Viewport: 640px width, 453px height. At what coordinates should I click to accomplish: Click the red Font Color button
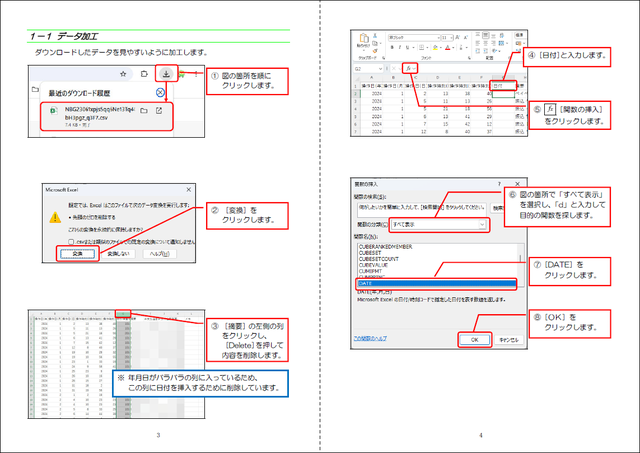point(448,47)
